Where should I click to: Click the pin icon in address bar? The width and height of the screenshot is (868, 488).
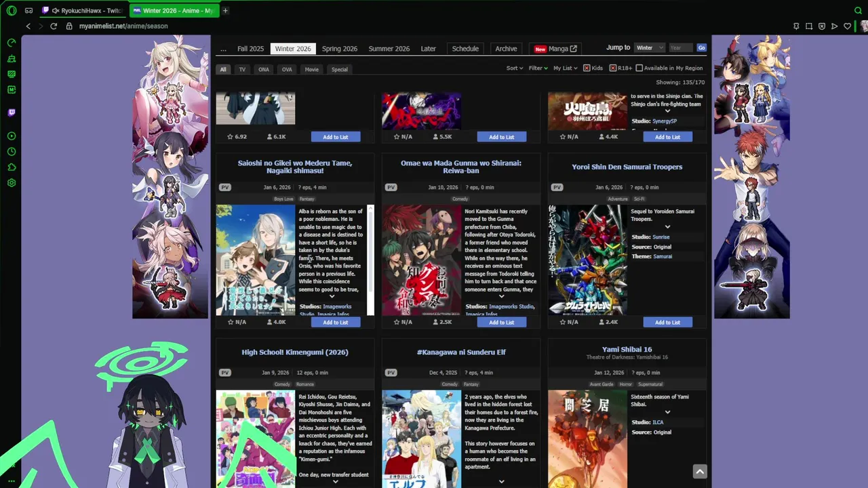coord(796,26)
